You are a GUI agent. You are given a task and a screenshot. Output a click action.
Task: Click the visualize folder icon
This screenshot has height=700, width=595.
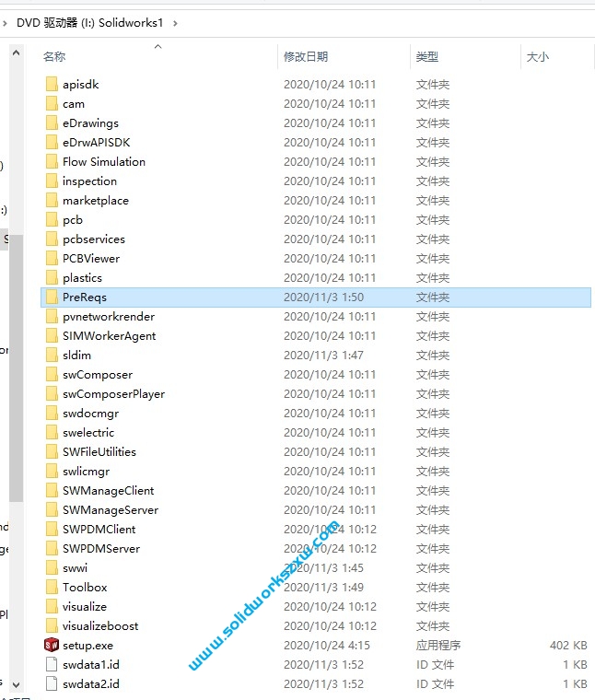52,607
